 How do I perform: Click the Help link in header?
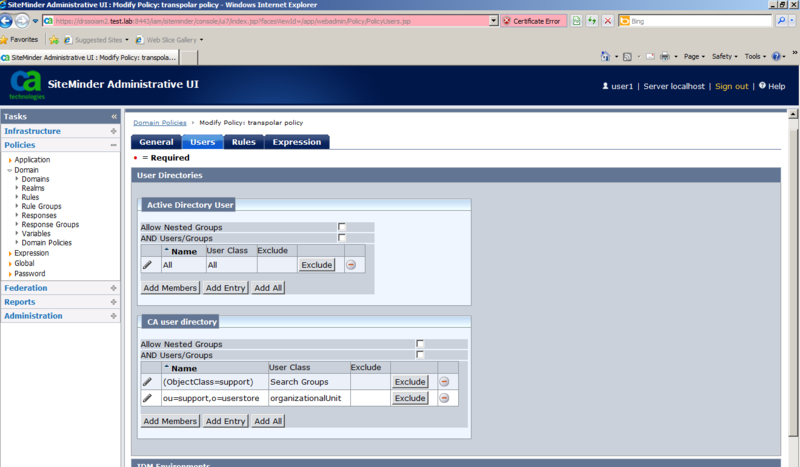coord(772,86)
